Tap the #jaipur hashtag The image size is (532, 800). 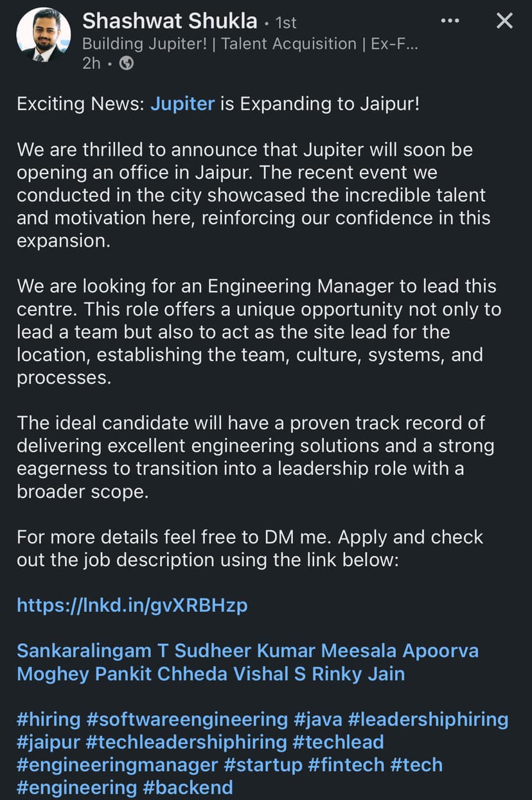coord(48,742)
